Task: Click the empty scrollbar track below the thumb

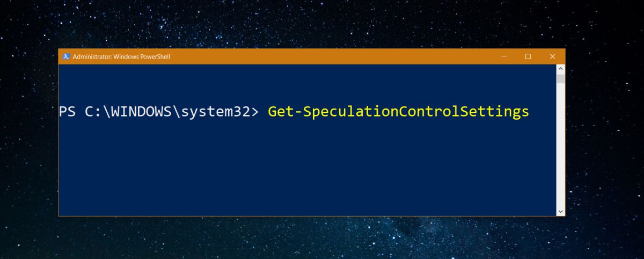Action: pos(561,145)
